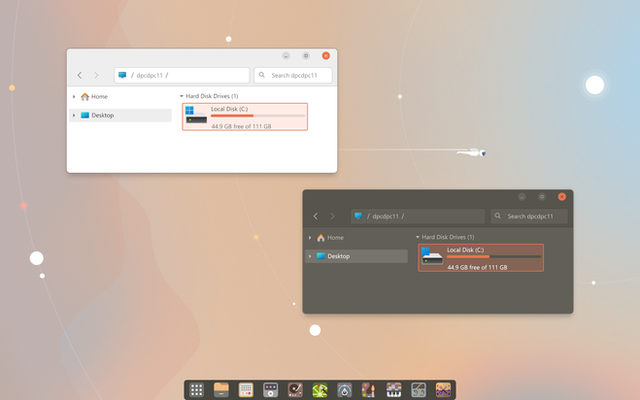Click the Desktop icon in dark window sidebar

click(321, 256)
